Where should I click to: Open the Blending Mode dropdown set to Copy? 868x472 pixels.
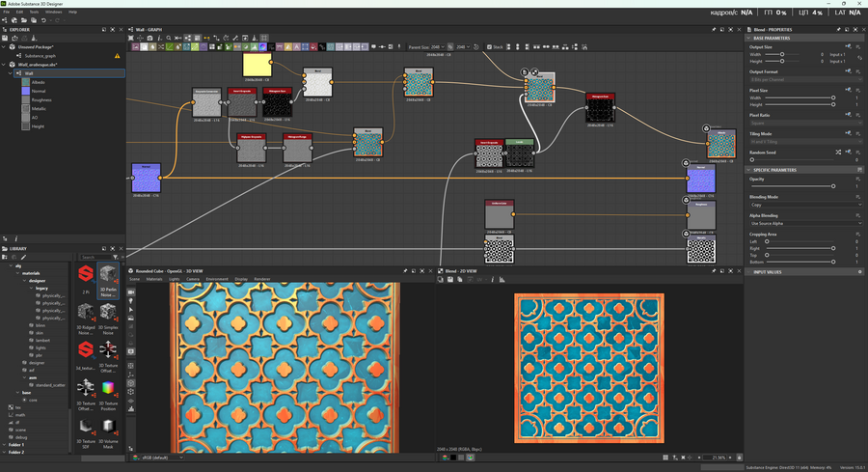coord(805,205)
